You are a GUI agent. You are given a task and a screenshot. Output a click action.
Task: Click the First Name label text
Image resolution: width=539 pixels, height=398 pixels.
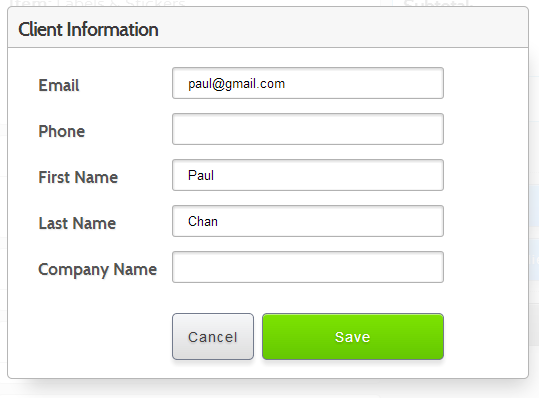[x=78, y=177]
